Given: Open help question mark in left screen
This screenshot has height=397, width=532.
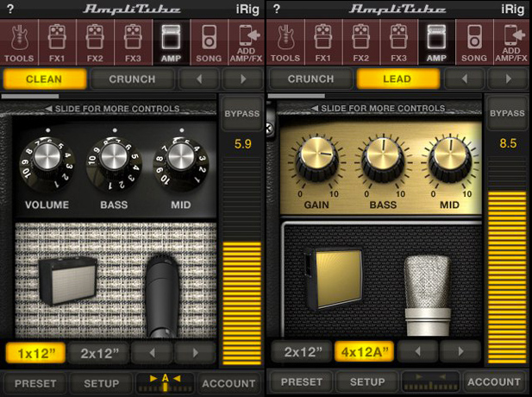Looking at the screenshot, I should pos(10,9).
